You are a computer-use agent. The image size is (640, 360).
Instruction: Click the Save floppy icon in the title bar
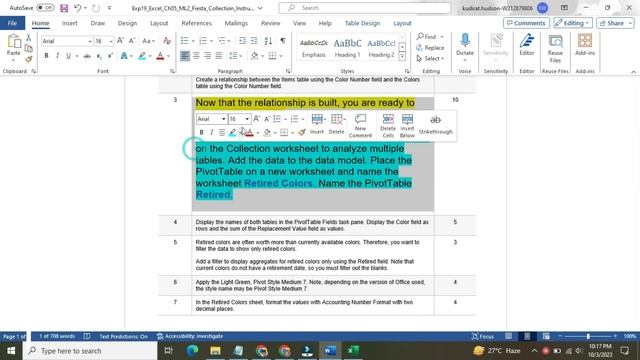tap(64, 8)
